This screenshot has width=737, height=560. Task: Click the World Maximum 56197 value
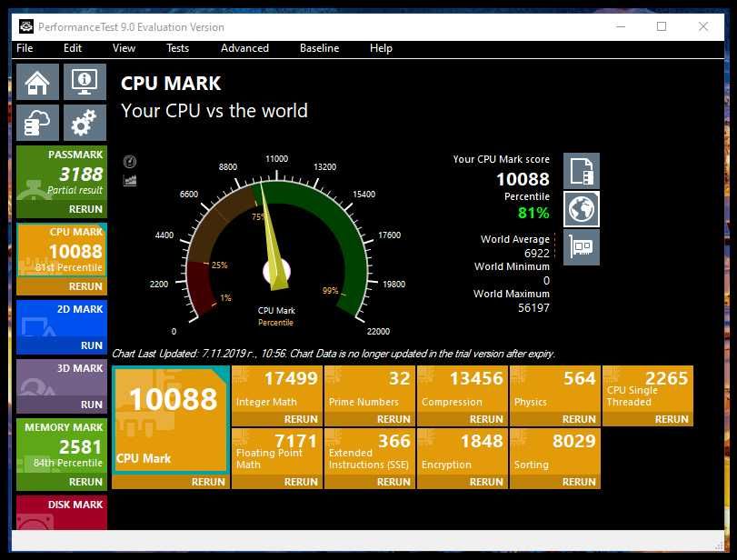(533, 308)
